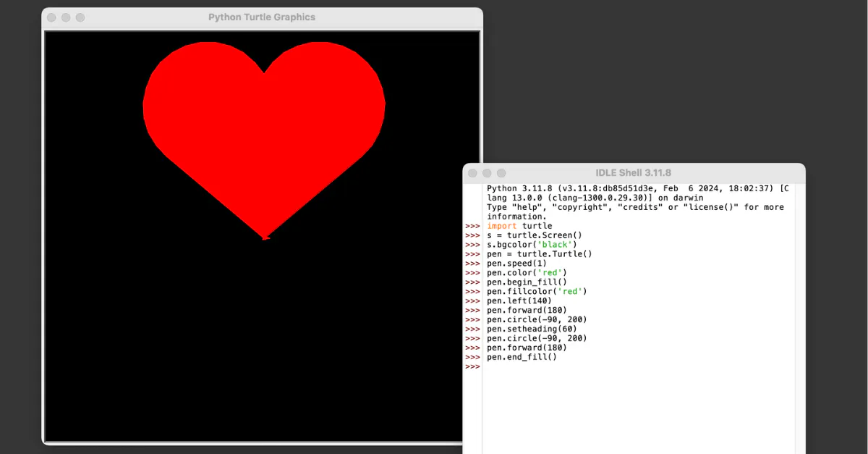Click the pen.end_fill() line
The width and height of the screenshot is (868, 454).
522,358
